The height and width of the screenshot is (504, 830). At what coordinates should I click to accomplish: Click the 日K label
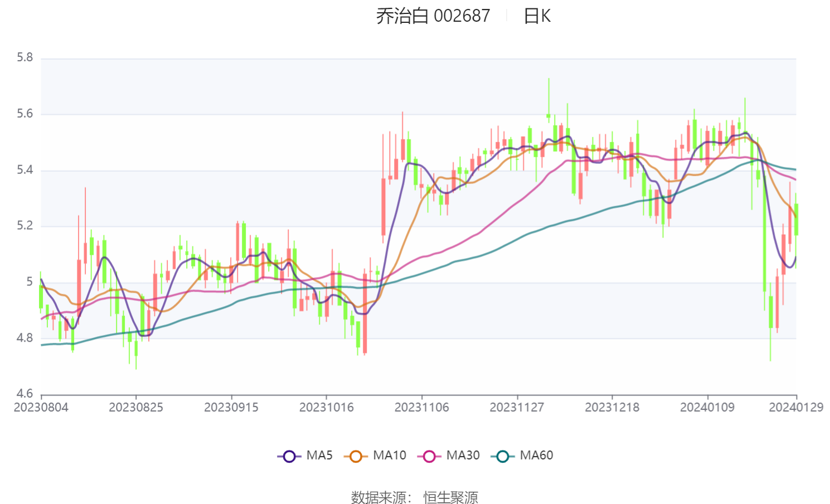537,16
